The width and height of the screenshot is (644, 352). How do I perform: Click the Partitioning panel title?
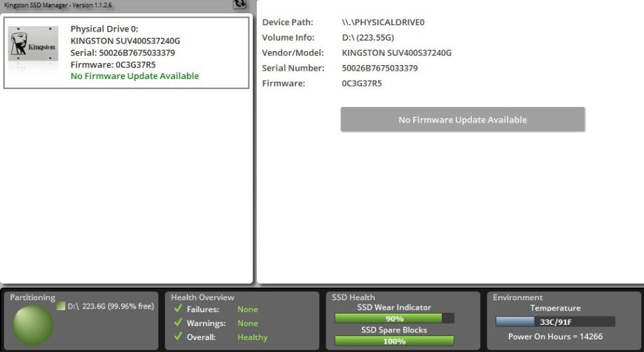[32, 297]
